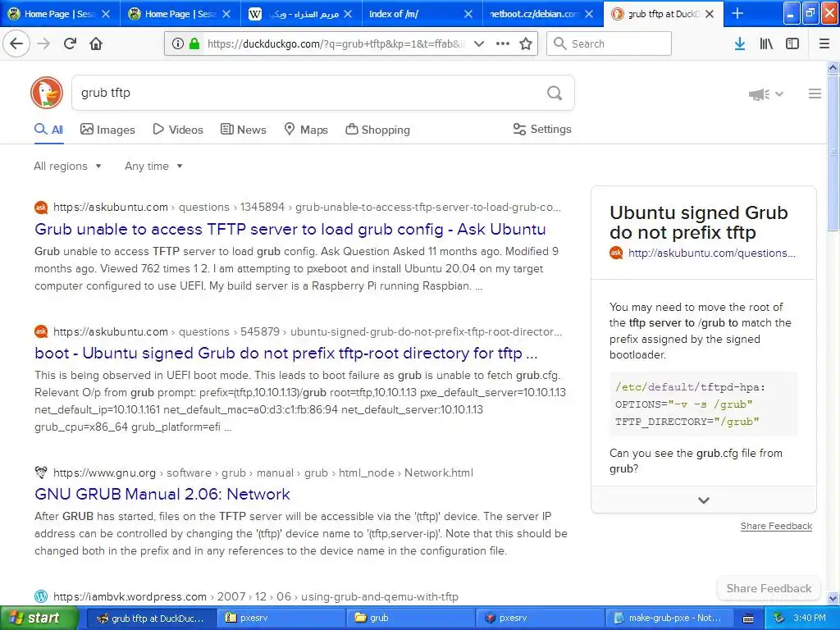Viewport: 840px width, 630px height.
Task: Click the page vertical scrollbar down arrow
Action: tap(833, 598)
